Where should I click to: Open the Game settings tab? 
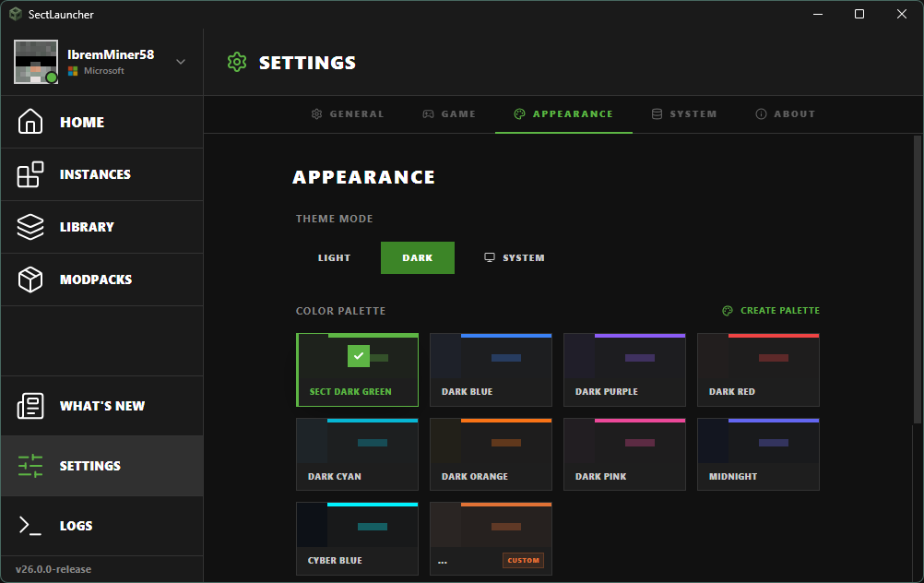449,114
